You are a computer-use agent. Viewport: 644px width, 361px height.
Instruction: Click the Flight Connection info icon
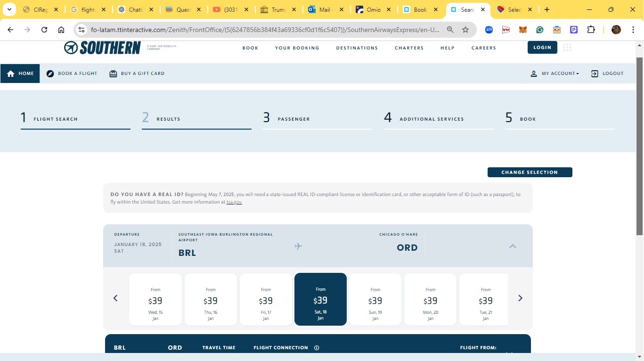pyautogui.click(x=317, y=348)
